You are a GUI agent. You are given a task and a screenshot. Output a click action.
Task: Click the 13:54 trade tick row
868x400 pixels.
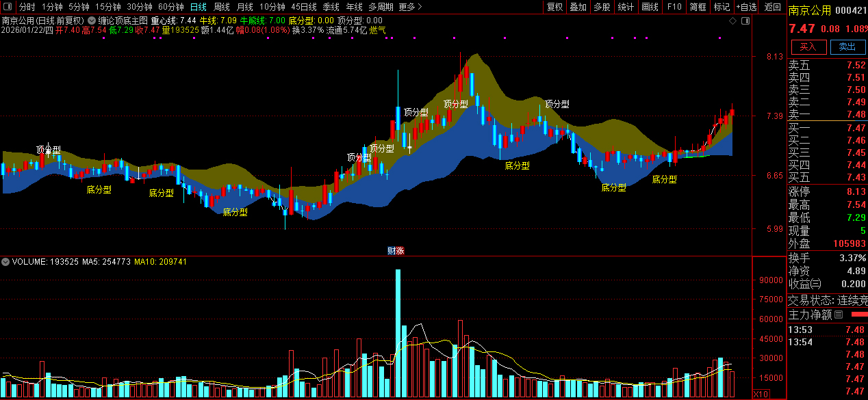coord(828,342)
